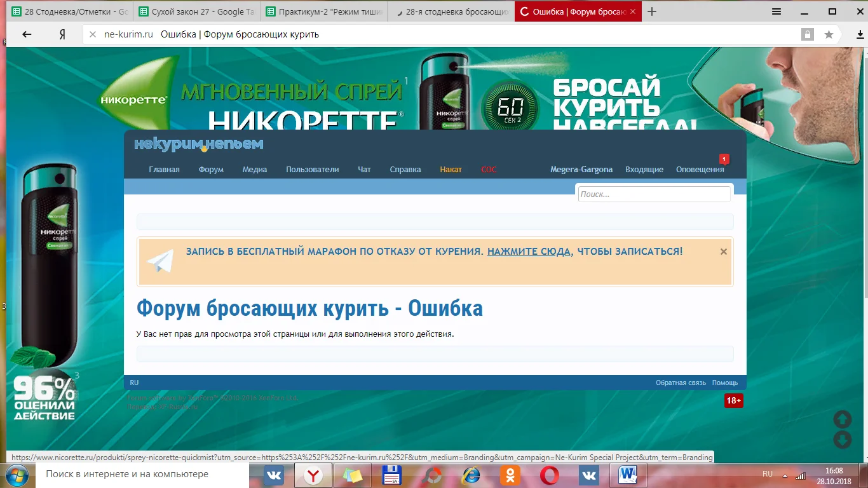The height and width of the screenshot is (488, 868).
Task: Click the Windows taskbar search field
Action: point(143,475)
